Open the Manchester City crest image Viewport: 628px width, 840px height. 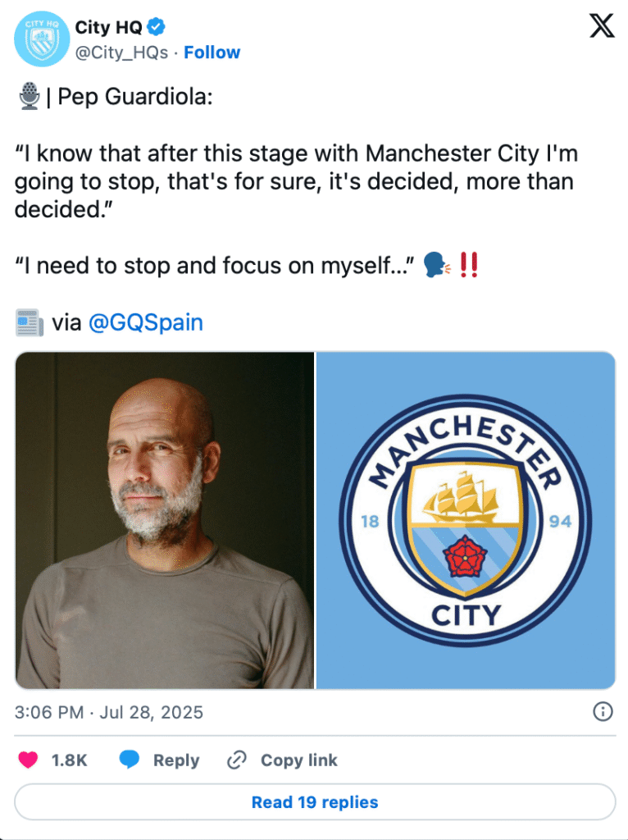click(466, 520)
